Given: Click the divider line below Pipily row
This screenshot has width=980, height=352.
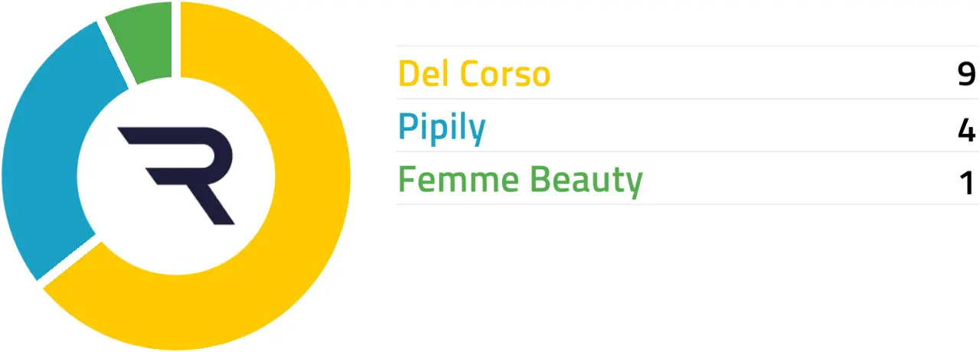Looking at the screenshot, I should (x=688, y=152).
